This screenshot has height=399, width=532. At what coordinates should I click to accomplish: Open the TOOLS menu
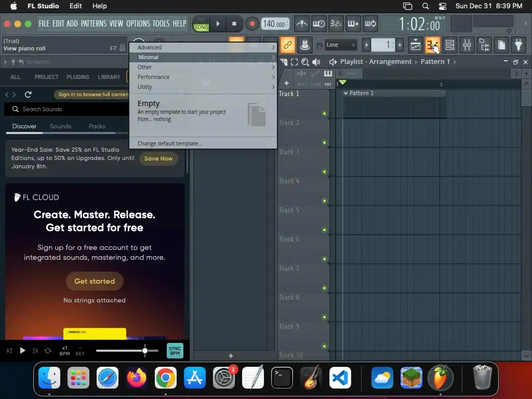tap(161, 23)
